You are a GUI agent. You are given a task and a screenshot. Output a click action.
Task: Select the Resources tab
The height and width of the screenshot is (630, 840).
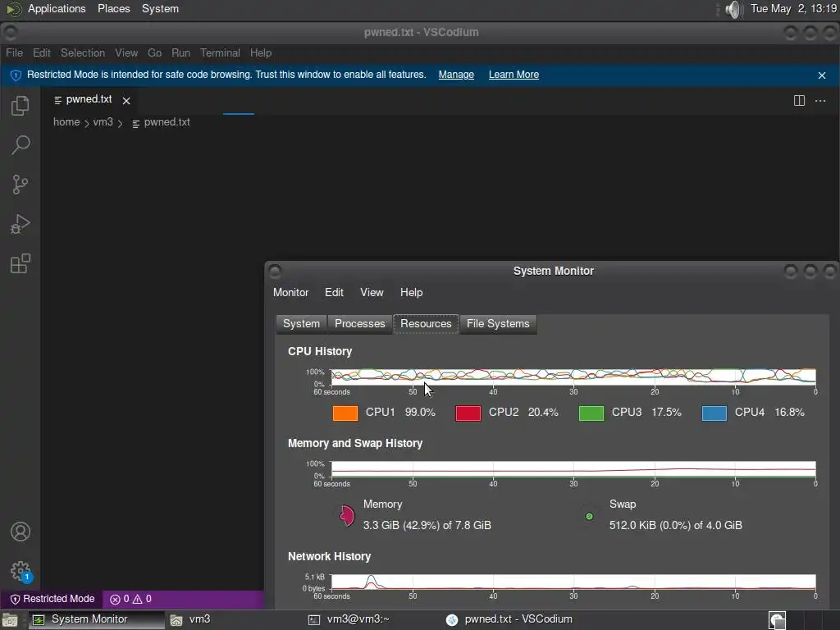[x=426, y=323]
